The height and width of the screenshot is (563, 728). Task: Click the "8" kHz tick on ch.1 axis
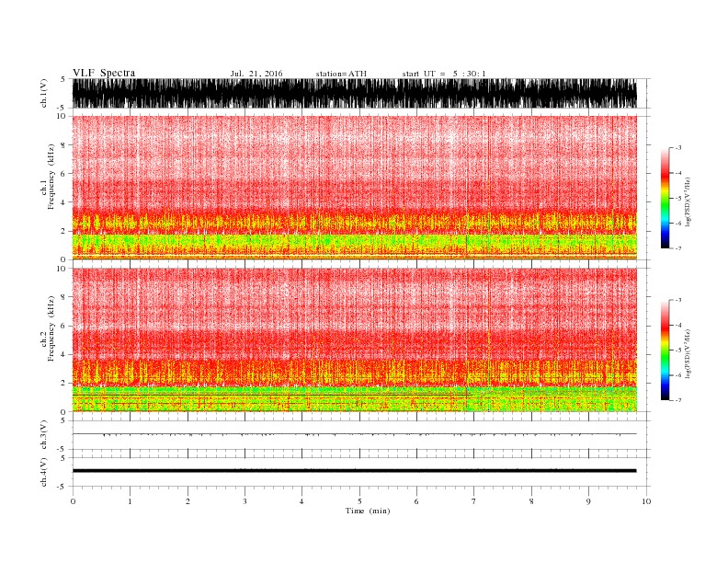pos(63,145)
